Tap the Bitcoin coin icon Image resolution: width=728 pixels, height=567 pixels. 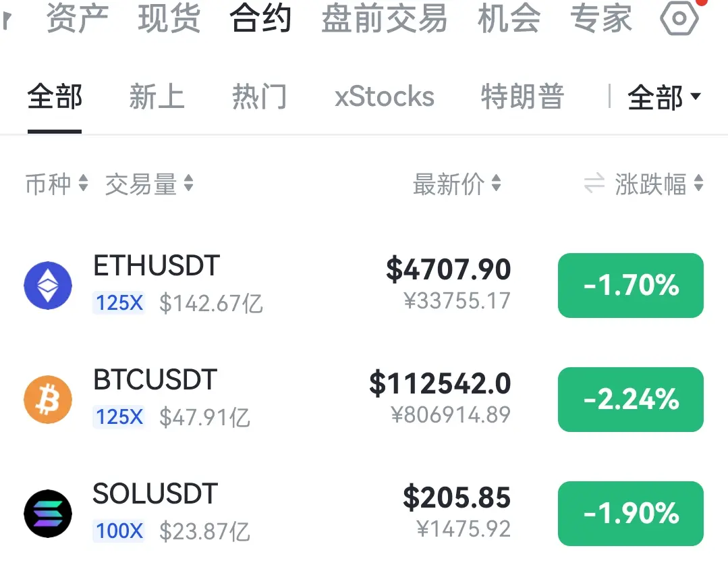point(48,400)
